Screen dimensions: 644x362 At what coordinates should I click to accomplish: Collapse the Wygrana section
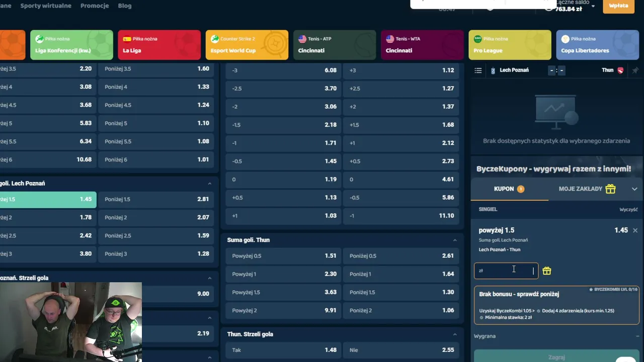click(637, 336)
